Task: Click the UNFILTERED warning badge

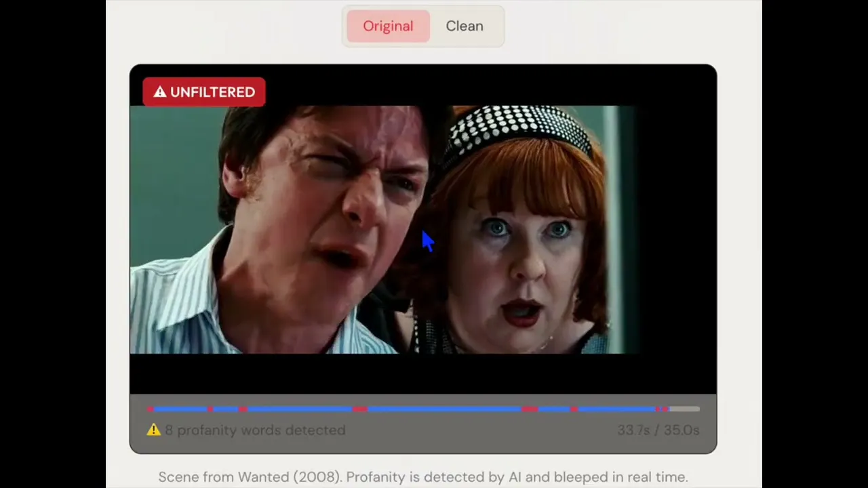Action: click(x=203, y=92)
